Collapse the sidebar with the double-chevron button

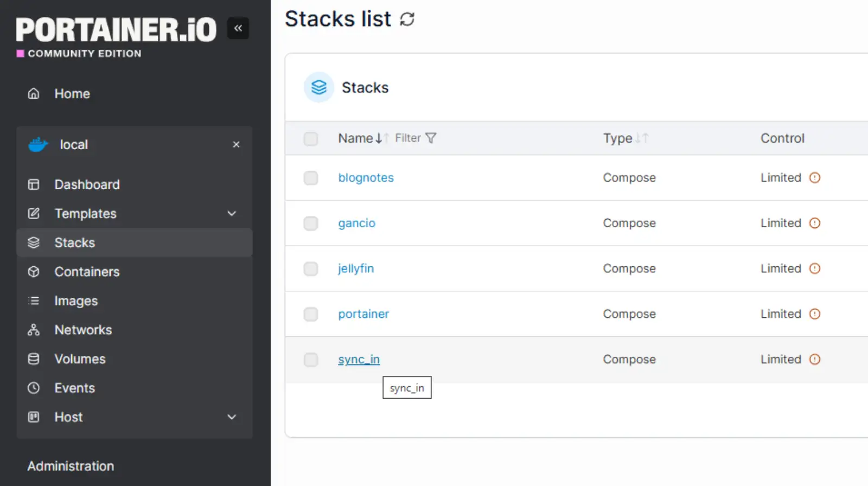(238, 28)
